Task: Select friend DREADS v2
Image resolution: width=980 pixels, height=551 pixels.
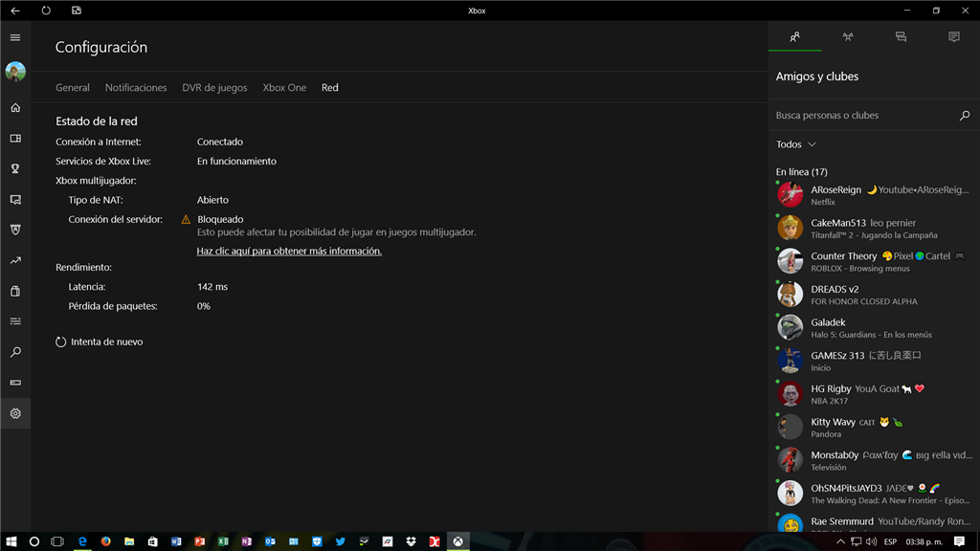Action: coord(874,295)
